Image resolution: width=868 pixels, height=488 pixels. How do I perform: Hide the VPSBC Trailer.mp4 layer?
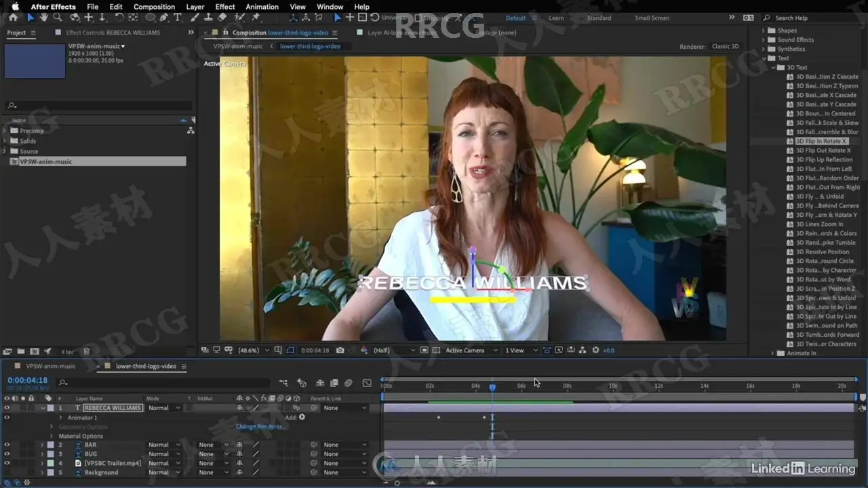(x=7, y=464)
